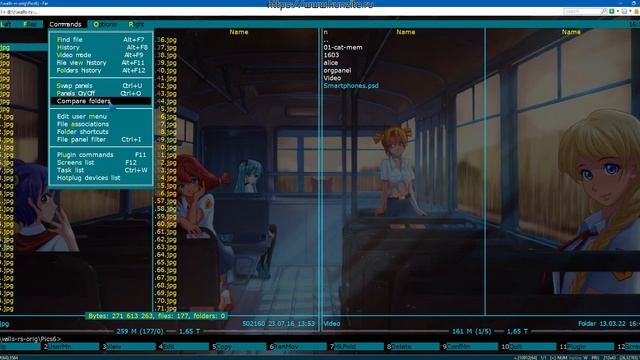
Task: Click the Name column header of middle column
Action: pyautogui.click(x=239, y=32)
